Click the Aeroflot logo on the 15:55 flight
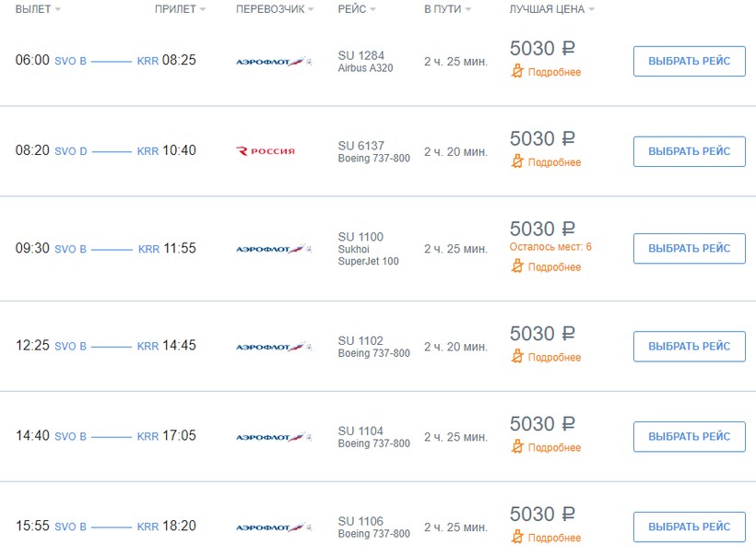 274,527
